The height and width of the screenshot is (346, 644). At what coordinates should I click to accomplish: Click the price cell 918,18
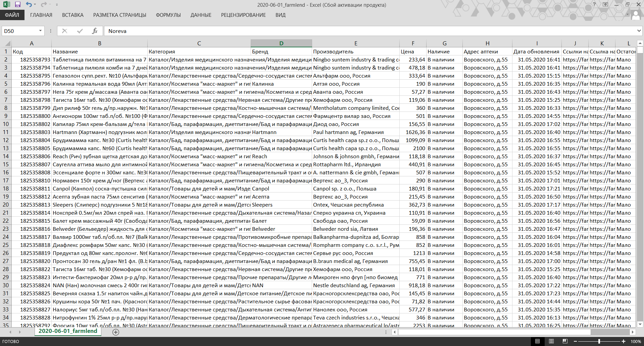[413, 285]
